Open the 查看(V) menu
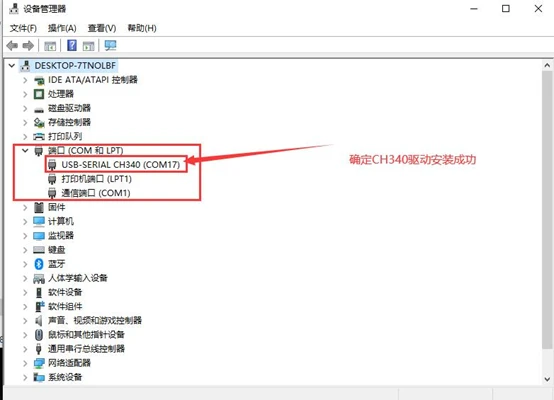554x400 pixels. [102, 28]
